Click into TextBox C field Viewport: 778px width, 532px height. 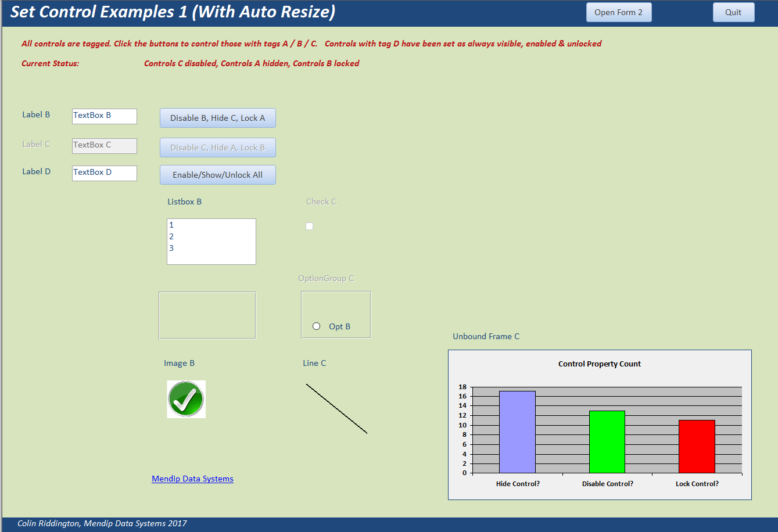105,146
